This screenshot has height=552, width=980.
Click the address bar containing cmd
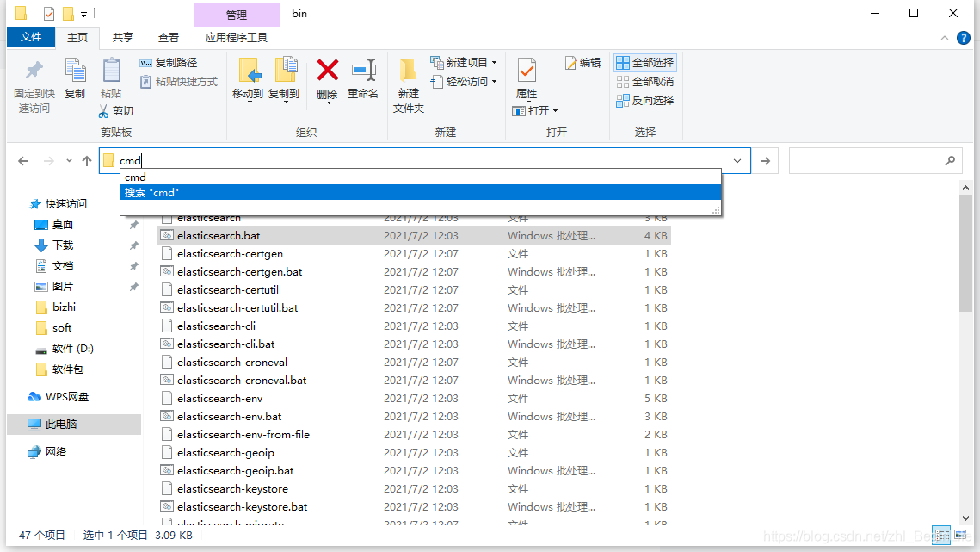click(424, 161)
